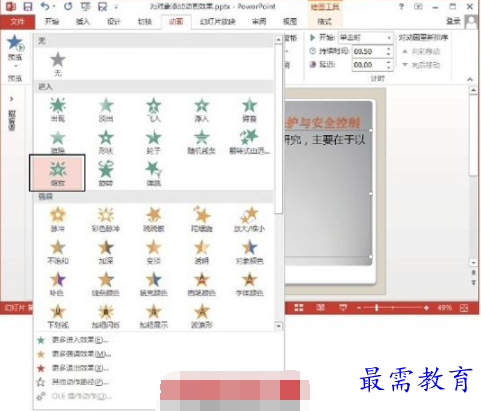Choose the 弹跳 (Bounce) entrance effect
Image resolution: width=481 pixels, height=411 pixels.
pos(153,174)
